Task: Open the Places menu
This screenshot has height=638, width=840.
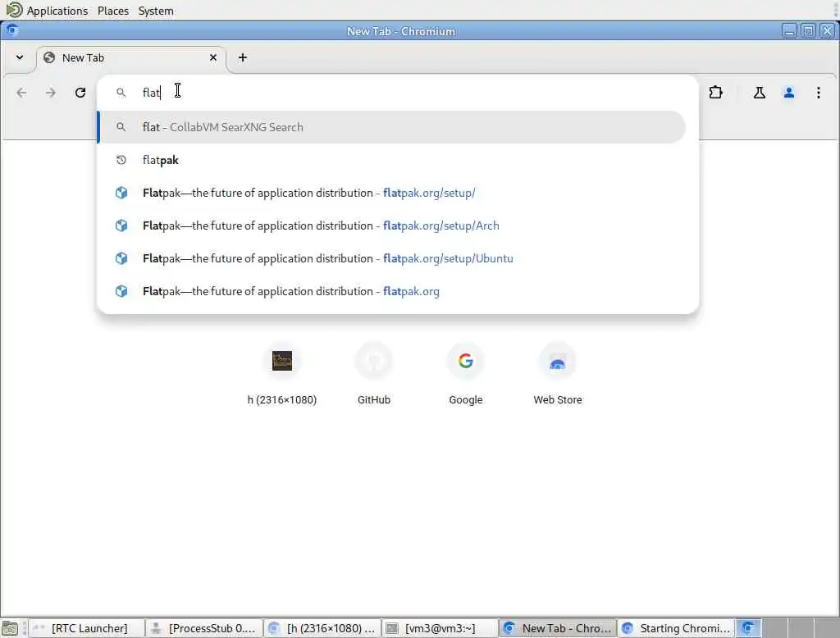Action: 113,11
